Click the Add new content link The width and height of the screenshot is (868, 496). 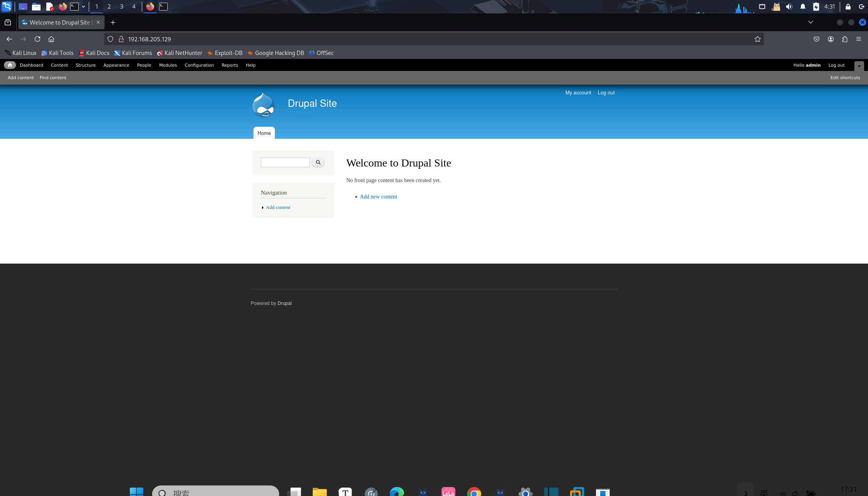pos(378,197)
